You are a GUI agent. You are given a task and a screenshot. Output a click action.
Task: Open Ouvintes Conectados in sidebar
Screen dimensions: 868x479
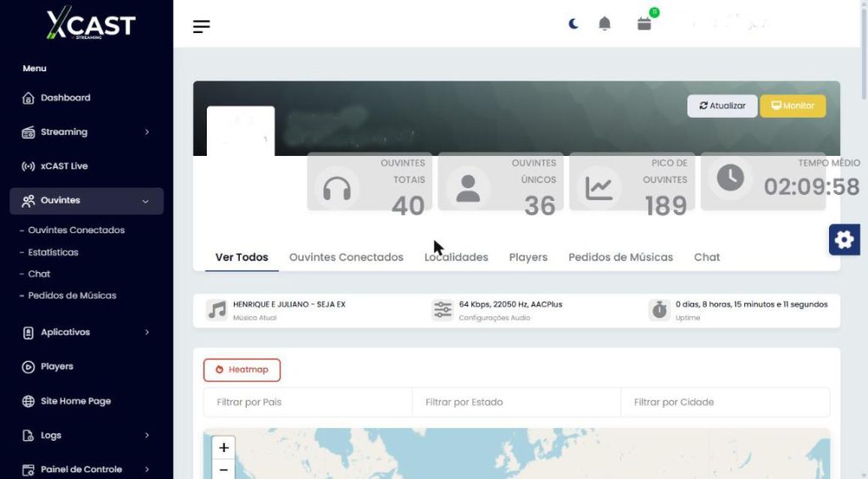coord(75,230)
